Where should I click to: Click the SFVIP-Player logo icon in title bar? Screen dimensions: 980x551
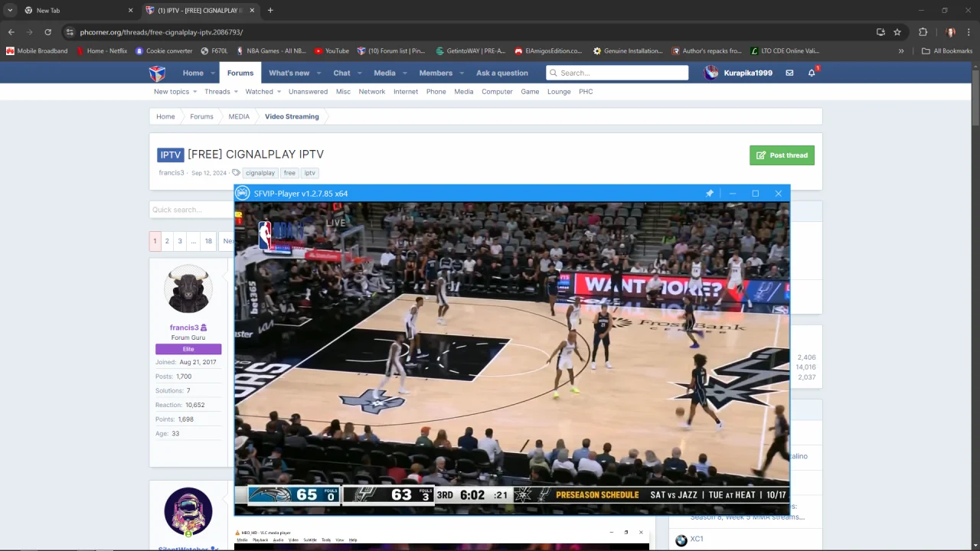click(243, 194)
